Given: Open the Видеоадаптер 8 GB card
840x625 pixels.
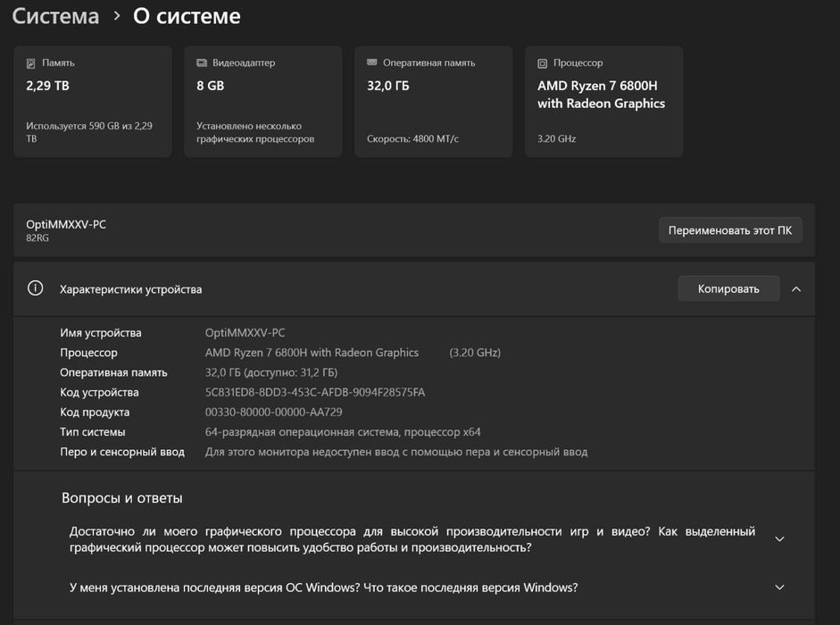Looking at the screenshot, I should point(263,101).
